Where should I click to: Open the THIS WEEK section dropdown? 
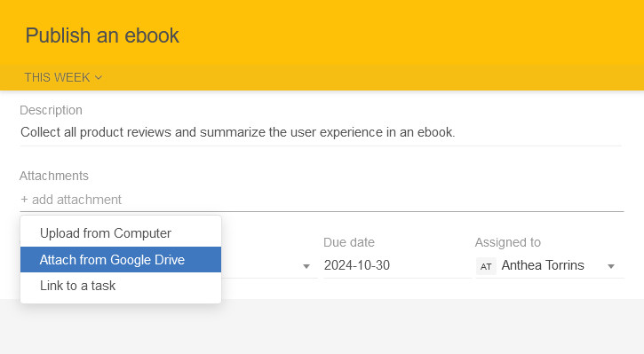pyautogui.click(x=63, y=77)
